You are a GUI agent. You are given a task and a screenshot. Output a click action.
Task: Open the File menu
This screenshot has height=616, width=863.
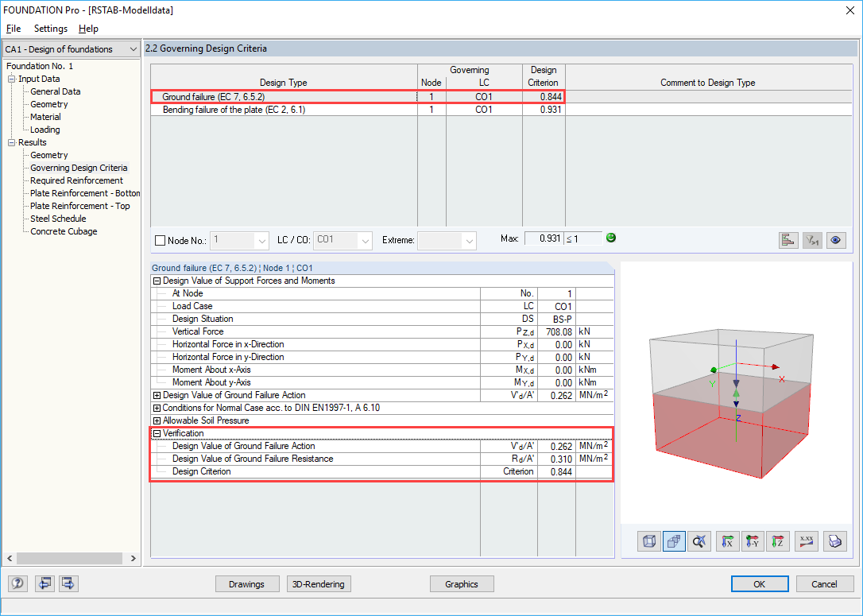click(14, 29)
